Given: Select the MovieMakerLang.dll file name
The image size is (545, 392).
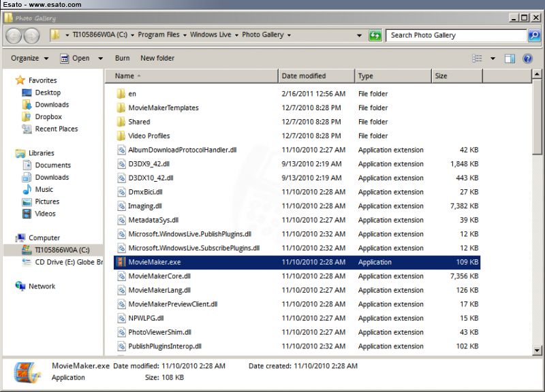Looking at the screenshot, I should pos(159,291).
